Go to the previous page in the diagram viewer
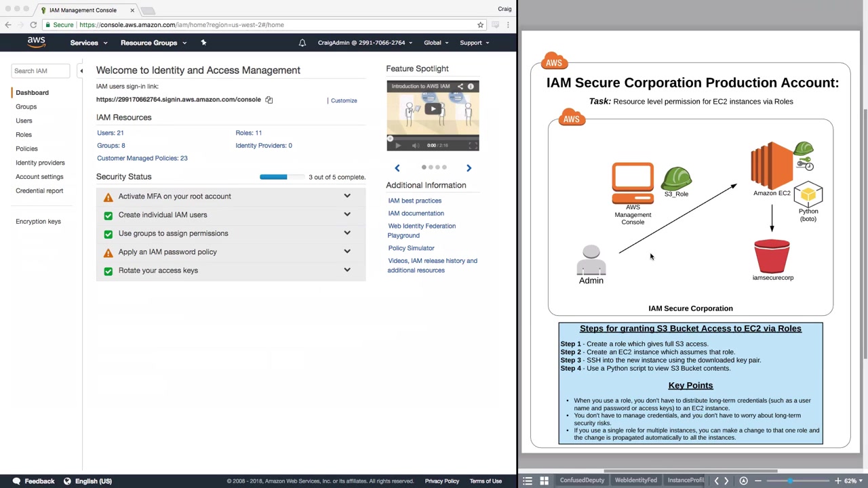Image resolution: width=868 pixels, height=488 pixels. [x=716, y=481]
